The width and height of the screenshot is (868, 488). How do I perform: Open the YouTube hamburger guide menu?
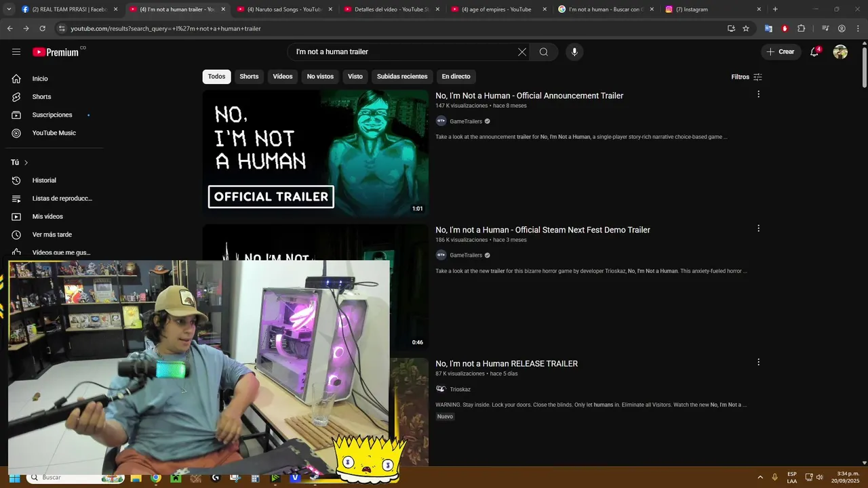[16, 52]
